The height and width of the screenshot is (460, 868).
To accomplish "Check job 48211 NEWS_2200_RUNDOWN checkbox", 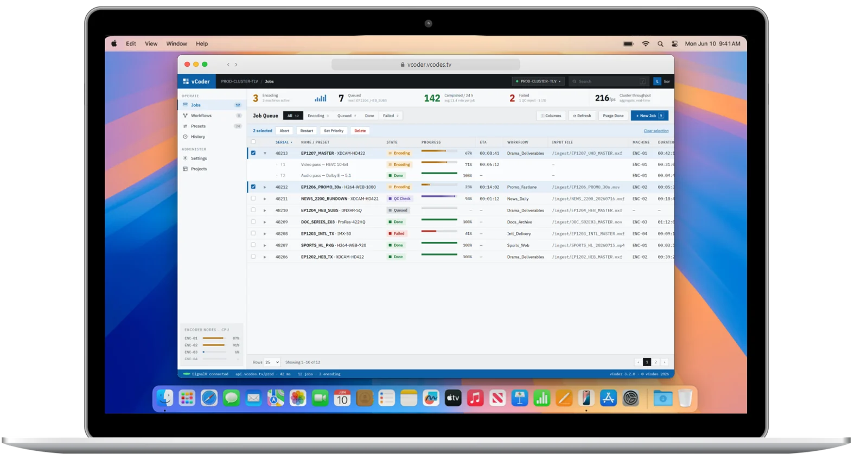I will pos(253,199).
